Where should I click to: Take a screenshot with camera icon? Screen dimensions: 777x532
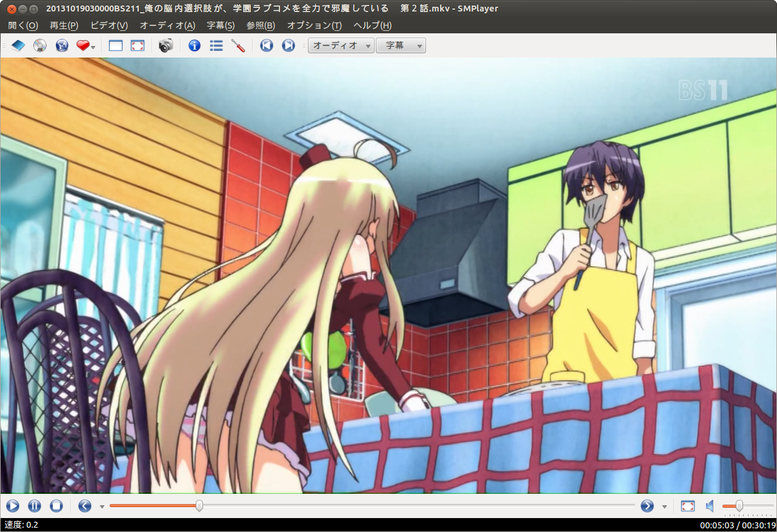[x=166, y=45]
